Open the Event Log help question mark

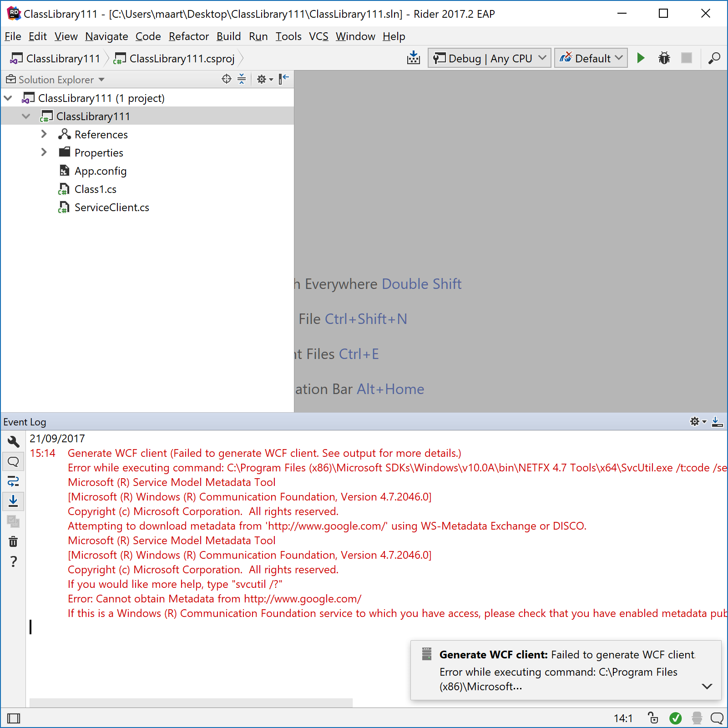(x=13, y=561)
